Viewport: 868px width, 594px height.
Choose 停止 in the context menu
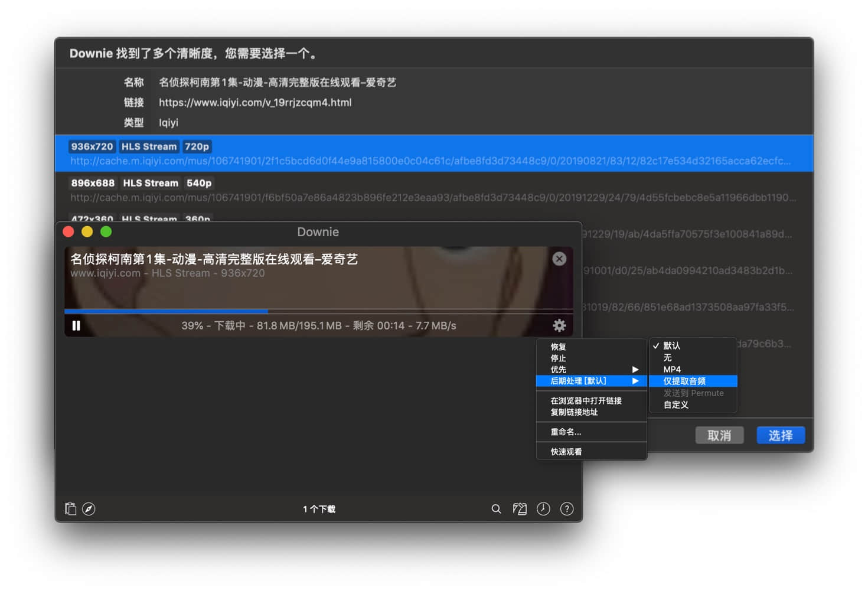591,358
